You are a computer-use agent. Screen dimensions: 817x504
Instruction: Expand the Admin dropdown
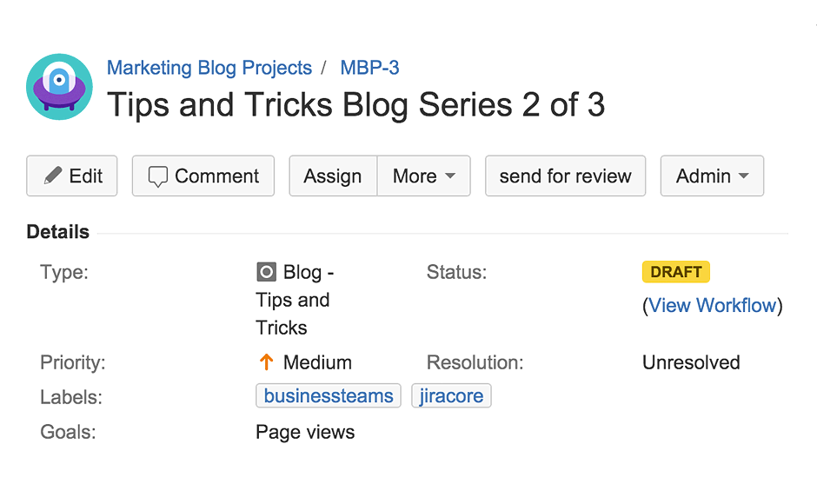(x=712, y=176)
